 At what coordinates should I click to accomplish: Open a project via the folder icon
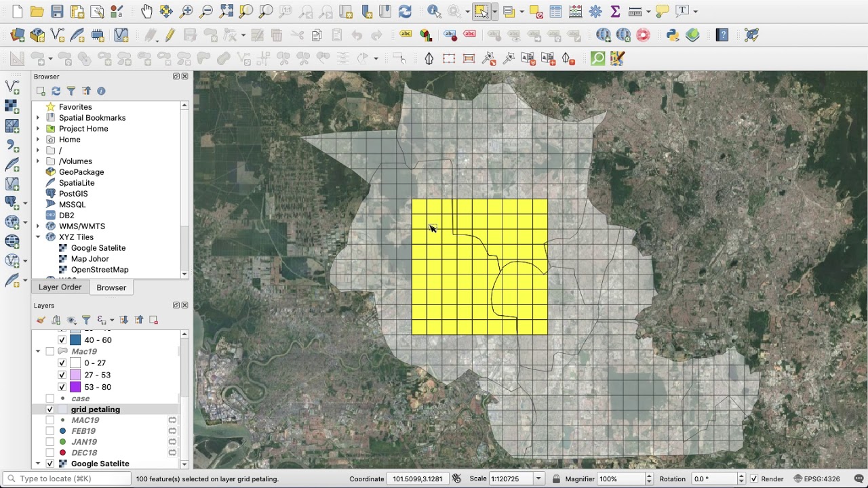[37, 12]
